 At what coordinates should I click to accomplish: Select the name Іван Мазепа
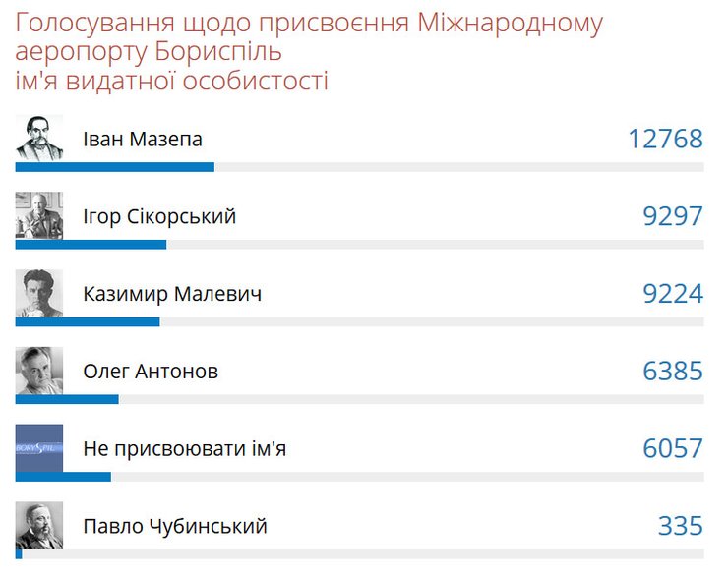pos(143,140)
